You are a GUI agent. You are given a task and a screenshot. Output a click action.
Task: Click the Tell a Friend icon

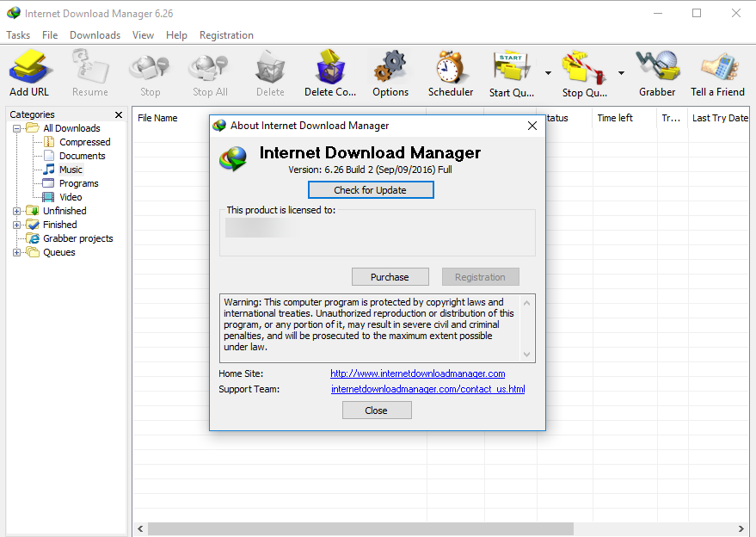point(717,72)
